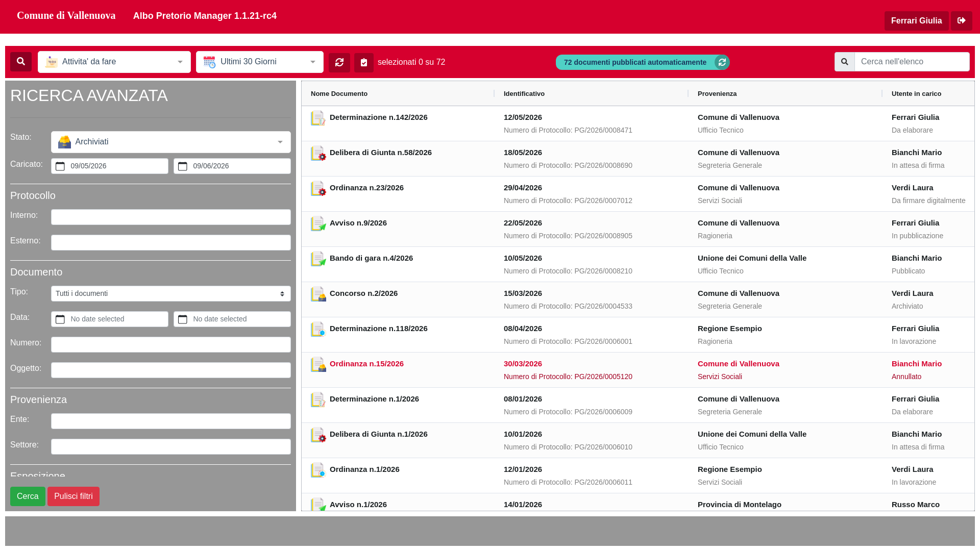Click refresh icon in auto-published documents badge
The width and height of the screenshot is (980, 551).
pos(722,62)
